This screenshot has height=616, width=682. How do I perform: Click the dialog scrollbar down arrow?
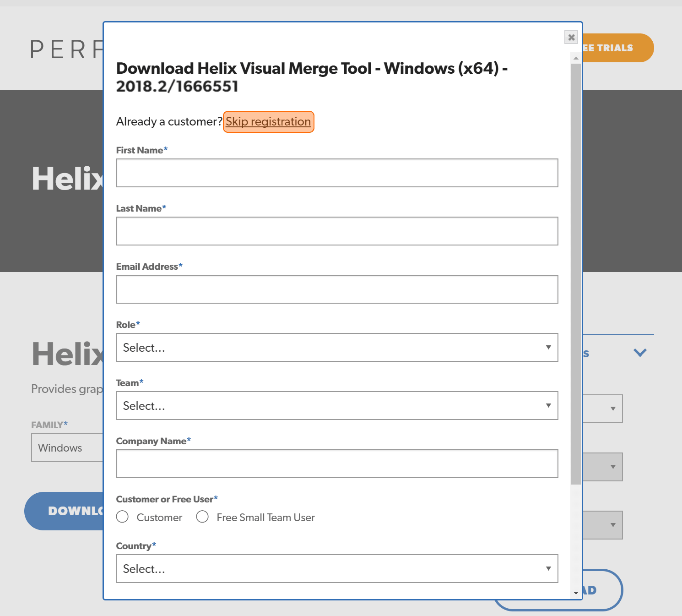click(x=576, y=593)
